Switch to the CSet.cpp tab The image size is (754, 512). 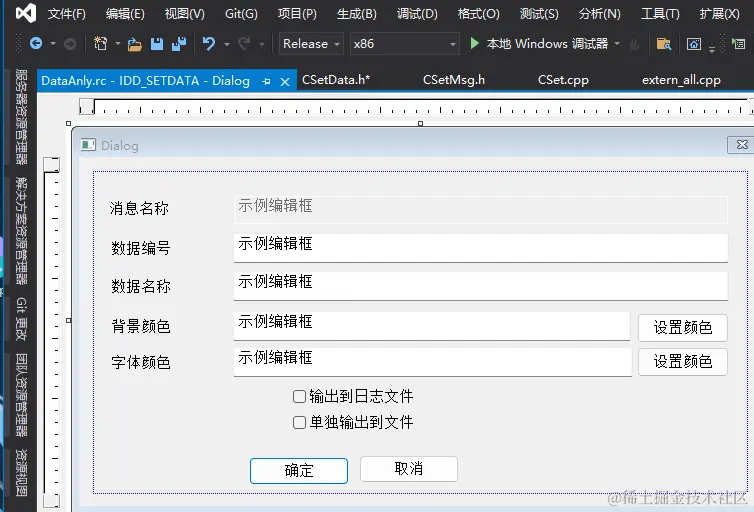pos(563,80)
